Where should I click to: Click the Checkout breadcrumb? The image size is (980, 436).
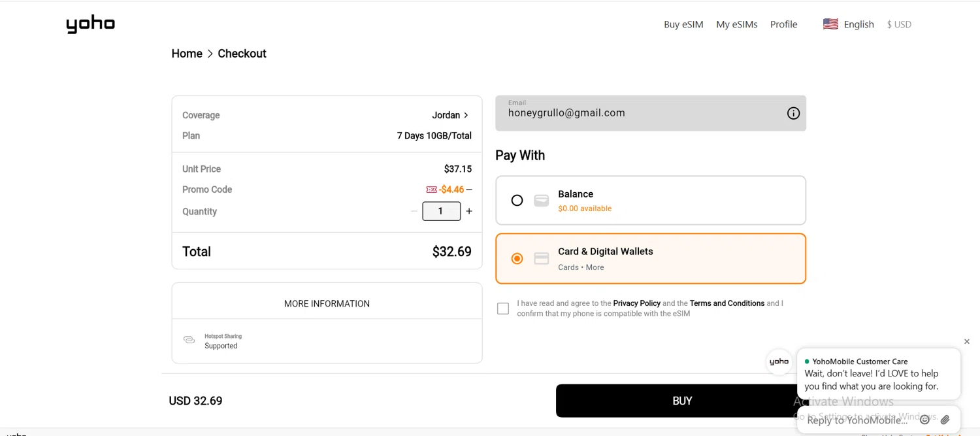pos(242,54)
